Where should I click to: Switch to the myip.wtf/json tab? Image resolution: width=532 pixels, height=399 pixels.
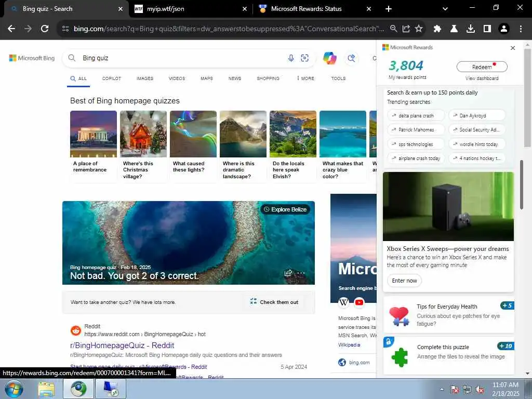pos(191,9)
